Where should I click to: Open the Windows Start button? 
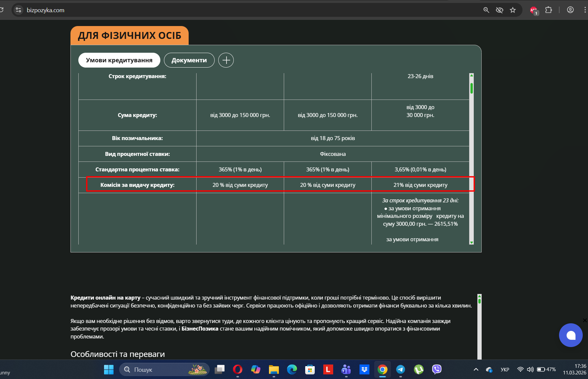109,369
